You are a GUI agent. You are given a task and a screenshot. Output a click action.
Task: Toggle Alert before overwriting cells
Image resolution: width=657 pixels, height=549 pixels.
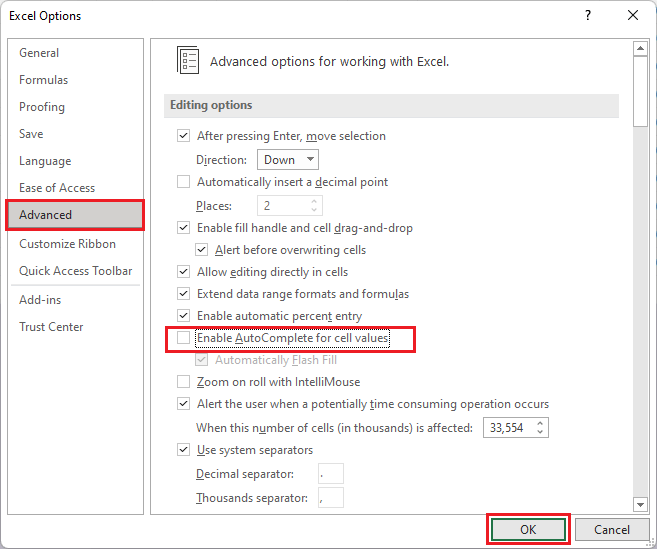point(202,250)
